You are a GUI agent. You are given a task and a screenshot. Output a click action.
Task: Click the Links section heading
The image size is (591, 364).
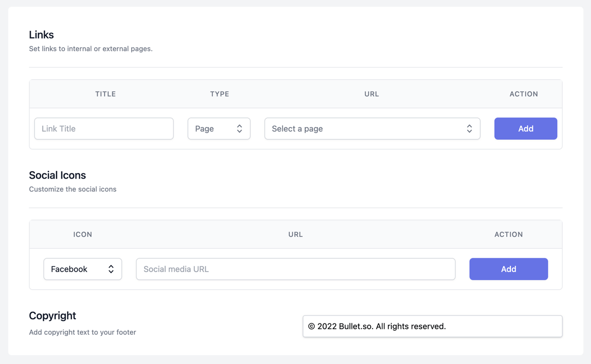coord(41,35)
